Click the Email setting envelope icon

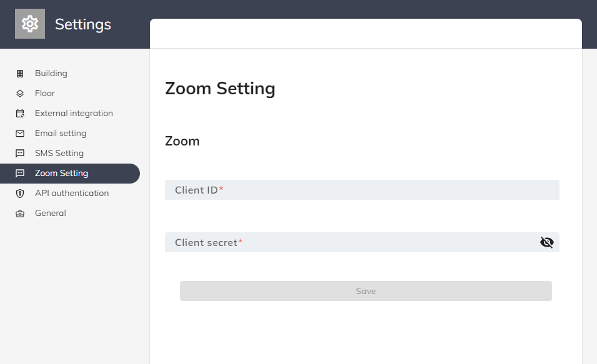20,134
